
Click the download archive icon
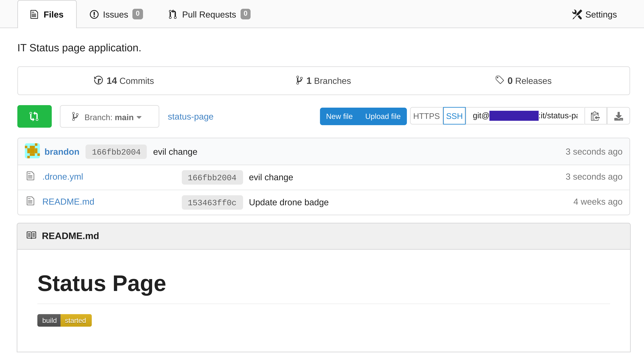(x=619, y=116)
